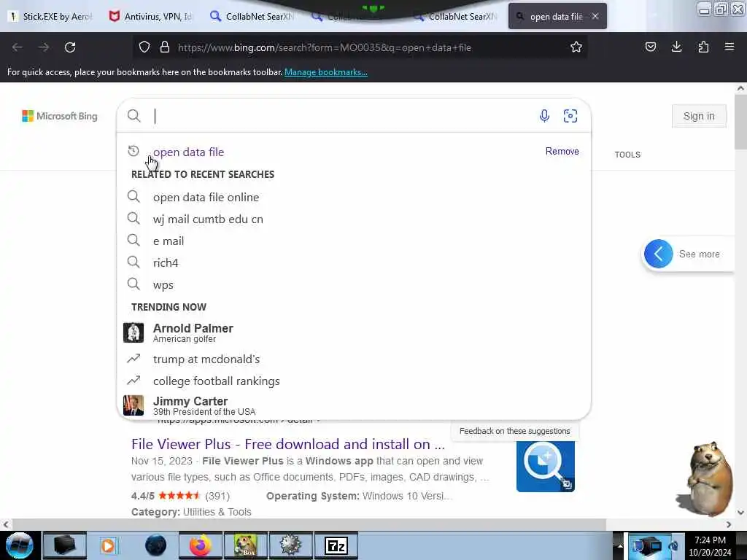Go forward to next page
Viewport: 747px width, 560px height.
[x=44, y=47]
